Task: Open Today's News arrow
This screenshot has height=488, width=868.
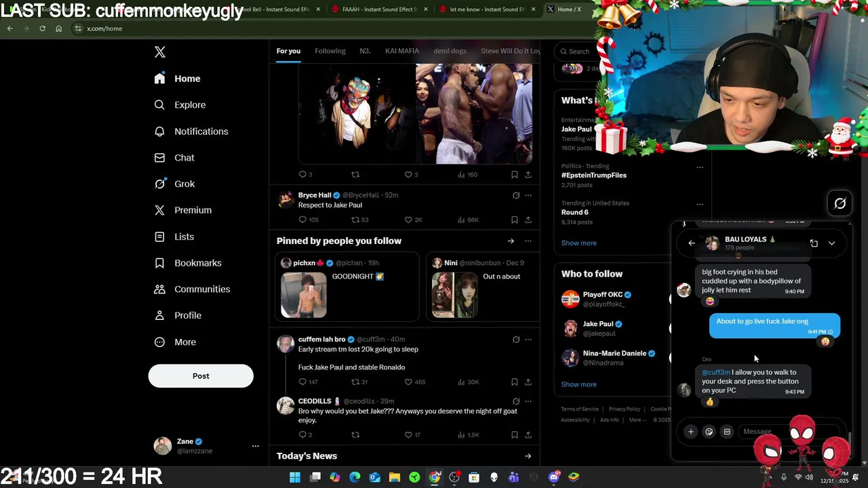Action: point(528,456)
